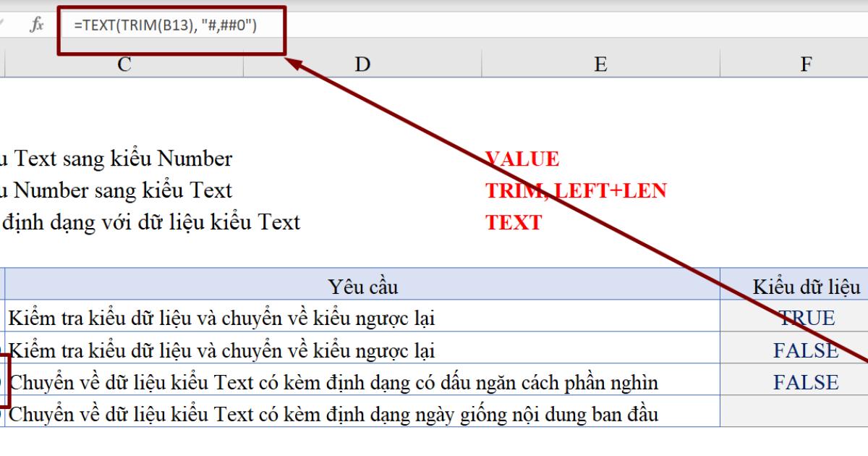Click the fx Insert Function icon
This screenshot has width=868, height=456.
pos(36,25)
